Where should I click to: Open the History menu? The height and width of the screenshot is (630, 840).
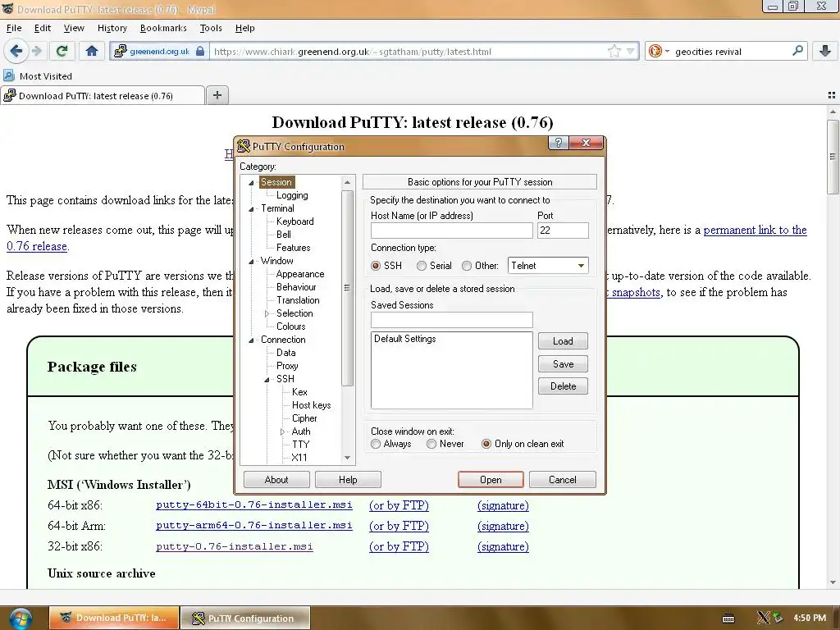pos(112,28)
